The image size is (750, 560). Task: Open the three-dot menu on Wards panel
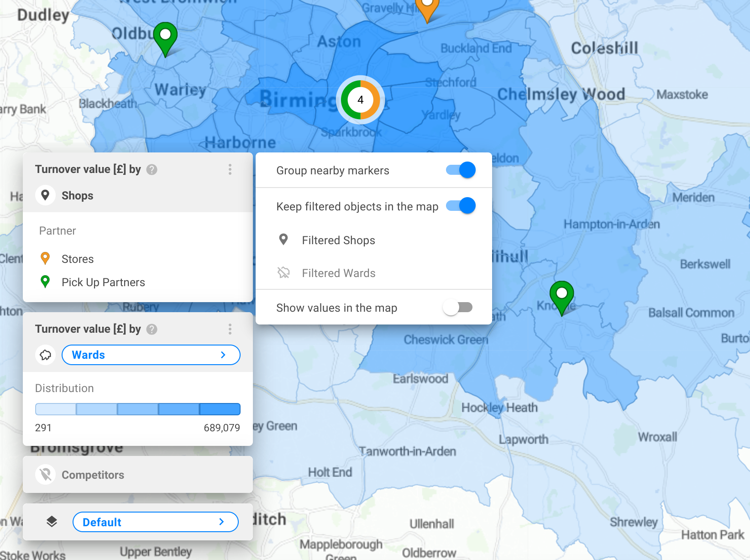coord(230,330)
